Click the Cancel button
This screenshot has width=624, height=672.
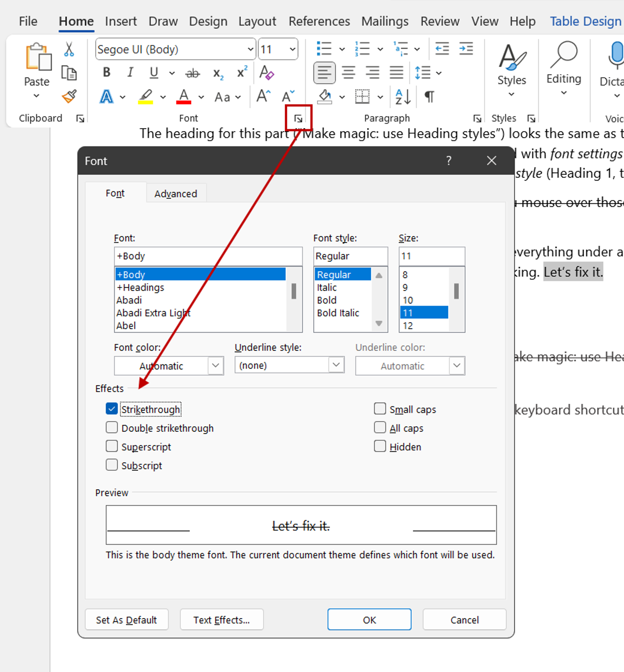point(465,620)
